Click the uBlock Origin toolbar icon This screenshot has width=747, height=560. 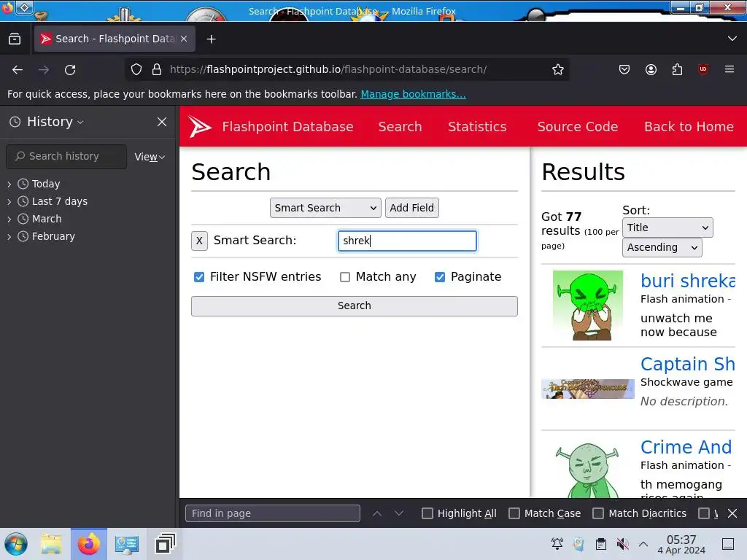point(703,69)
